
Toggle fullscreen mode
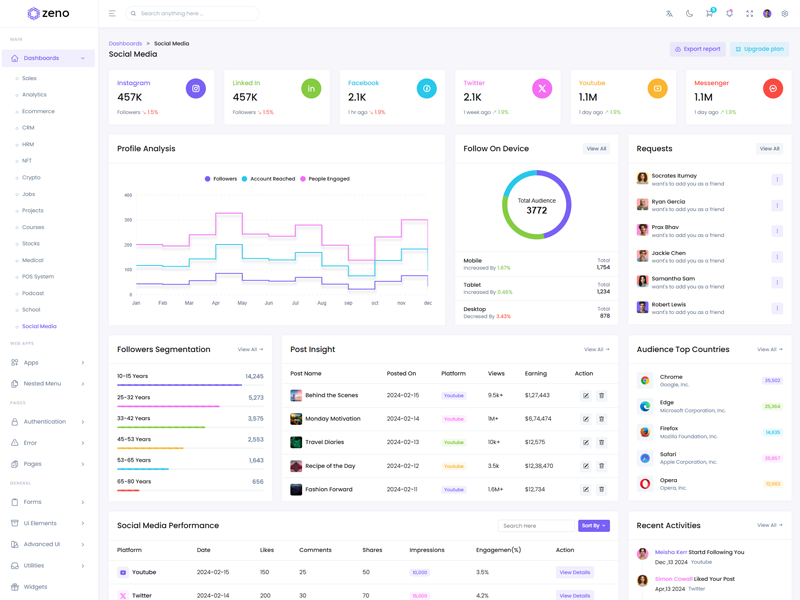[749, 14]
